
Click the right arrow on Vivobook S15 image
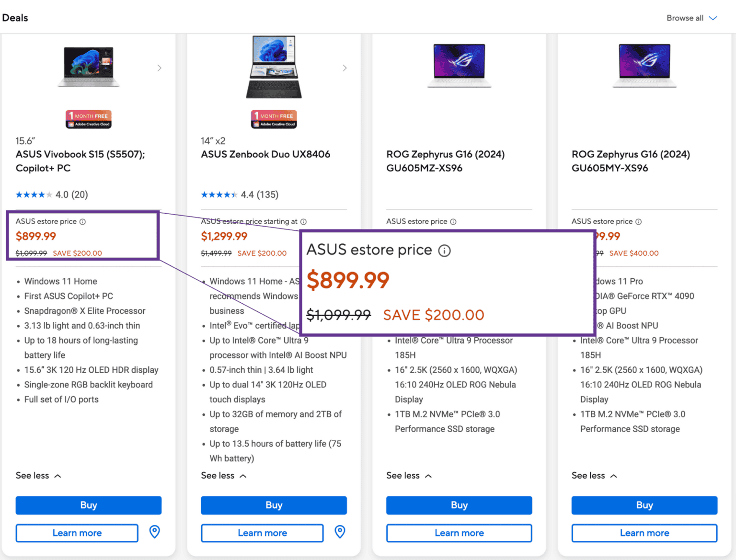click(160, 68)
